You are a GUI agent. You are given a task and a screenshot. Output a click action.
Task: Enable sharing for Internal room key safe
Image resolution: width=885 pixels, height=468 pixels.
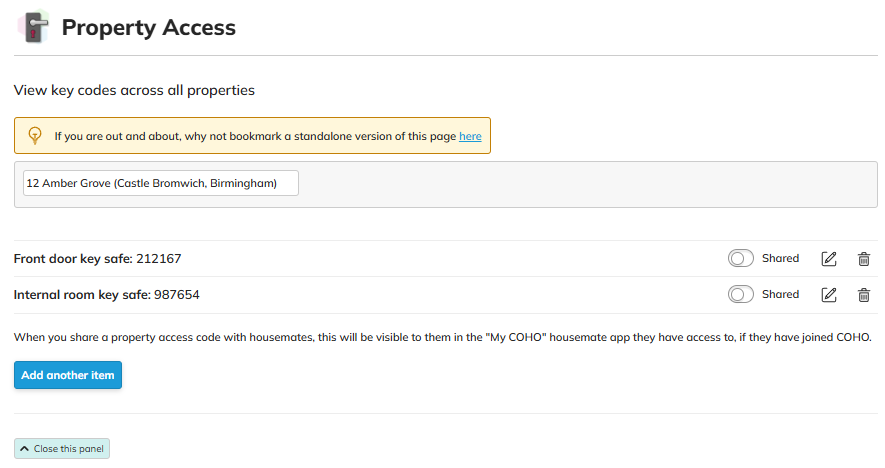(x=741, y=295)
